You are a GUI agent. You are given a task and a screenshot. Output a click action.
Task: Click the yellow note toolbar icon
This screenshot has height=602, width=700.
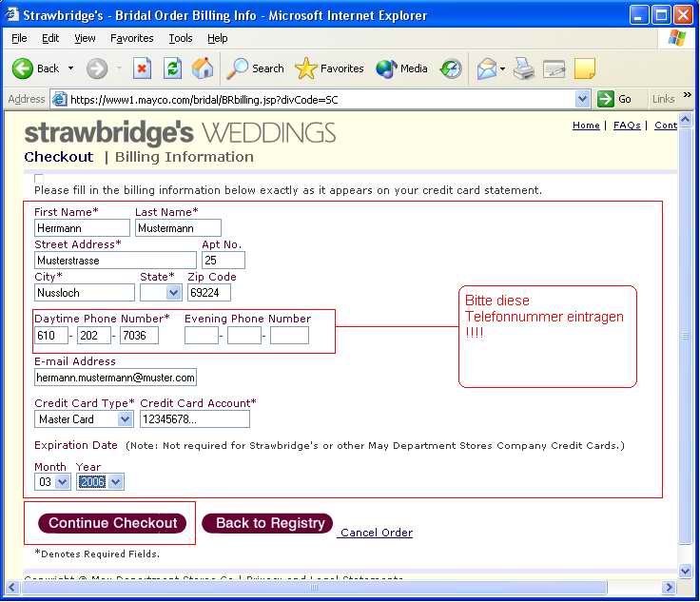(585, 68)
